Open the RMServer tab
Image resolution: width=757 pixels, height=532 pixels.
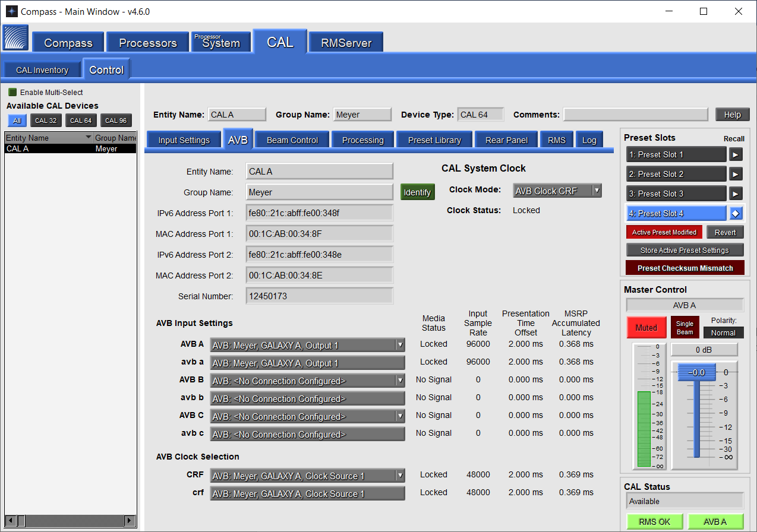coord(346,43)
